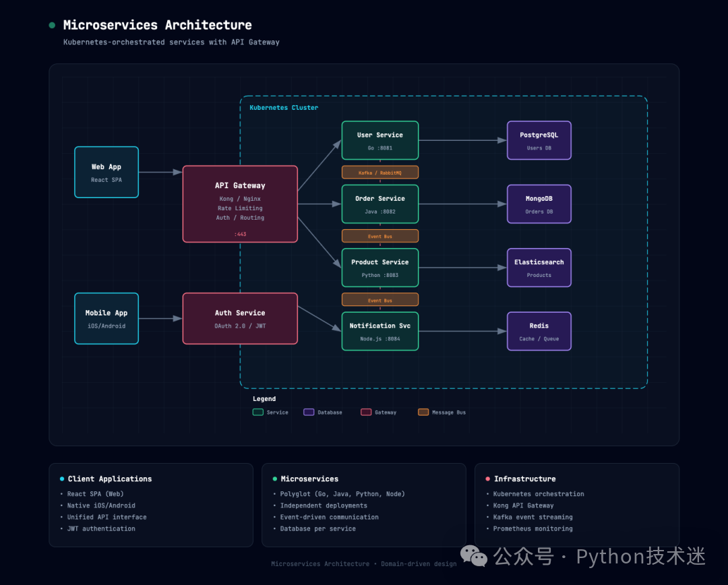Image resolution: width=728 pixels, height=585 pixels.
Task: Select the Product Service node
Action: click(x=380, y=268)
